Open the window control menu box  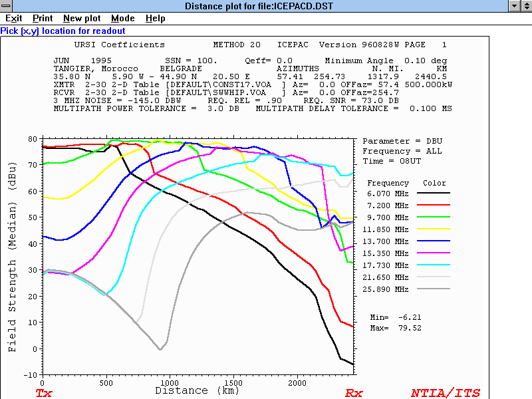coord(7,6)
